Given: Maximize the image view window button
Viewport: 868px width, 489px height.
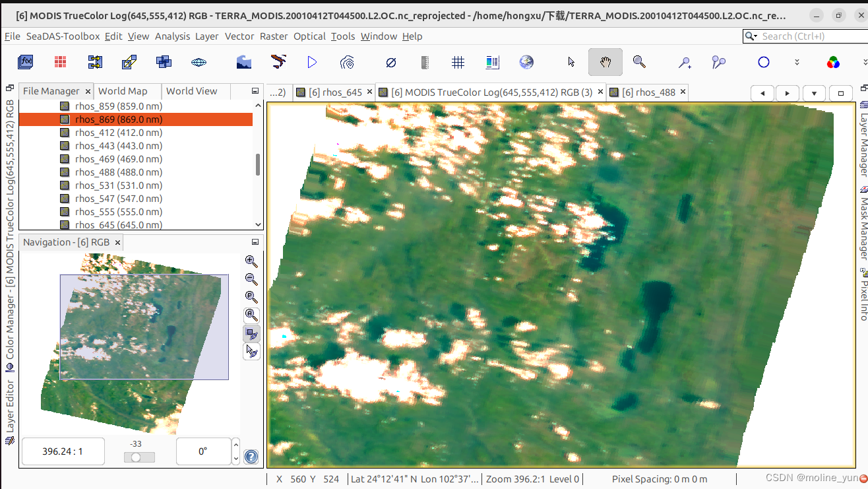Looking at the screenshot, I should pyautogui.click(x=840, y=93).
